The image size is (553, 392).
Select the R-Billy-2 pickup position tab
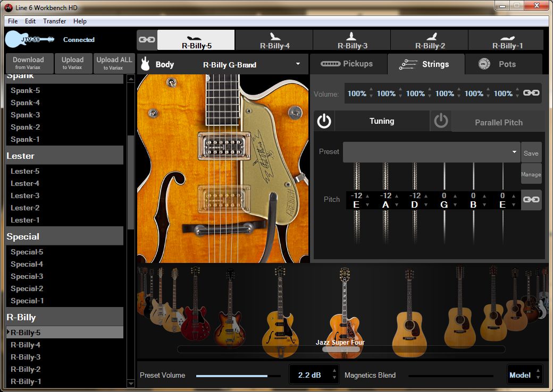(429, 40)
